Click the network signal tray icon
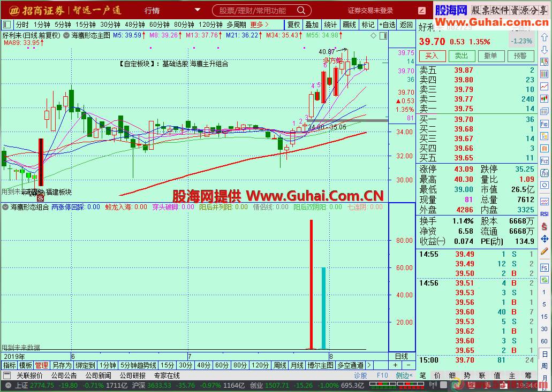 [434, 385]
